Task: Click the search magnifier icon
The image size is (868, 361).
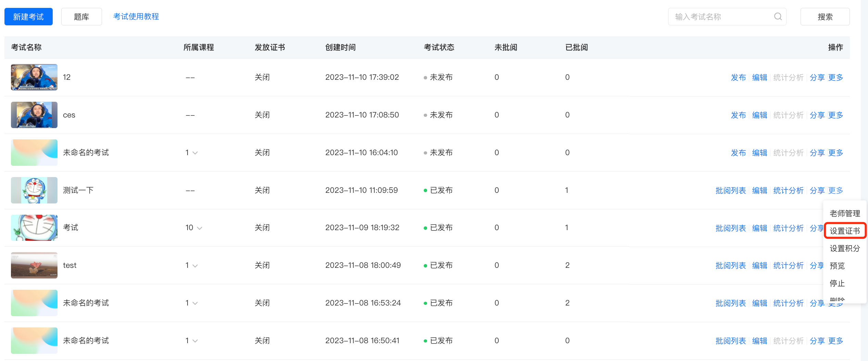Action: click(778, 16)
